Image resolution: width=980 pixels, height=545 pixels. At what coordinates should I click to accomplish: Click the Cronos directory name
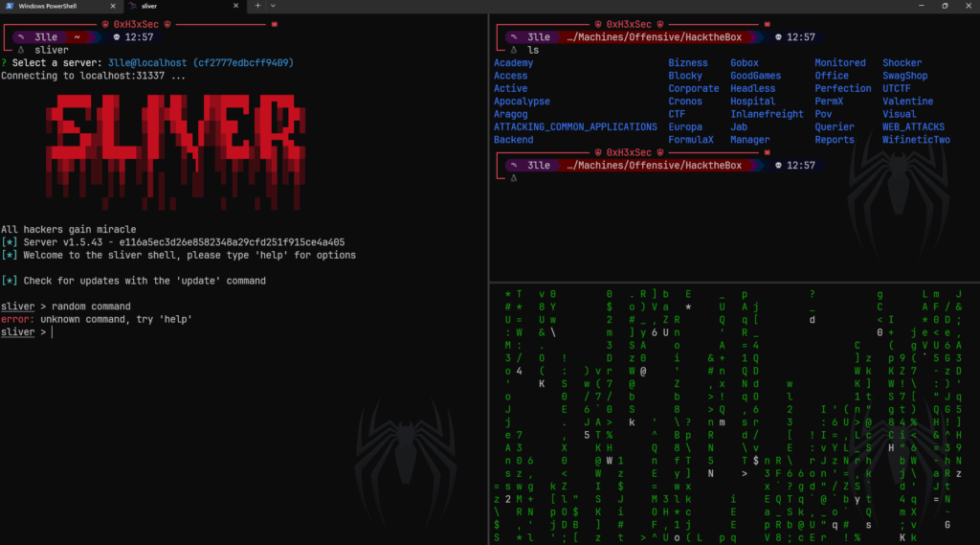(685, 102)
